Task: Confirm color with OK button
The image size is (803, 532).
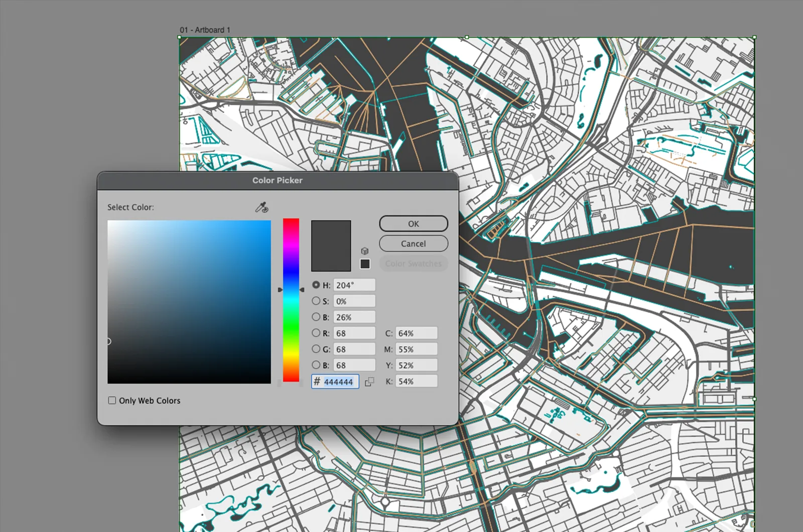Action: (414, 224)
